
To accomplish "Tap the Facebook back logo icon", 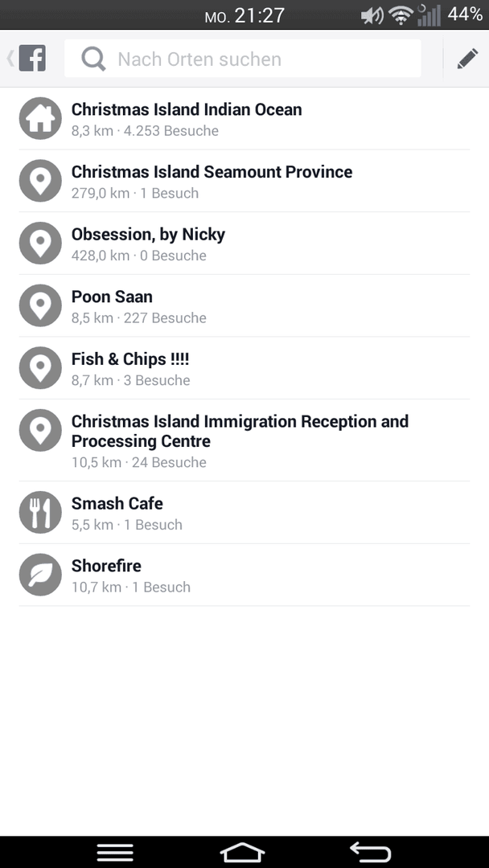I will (27, 58).
